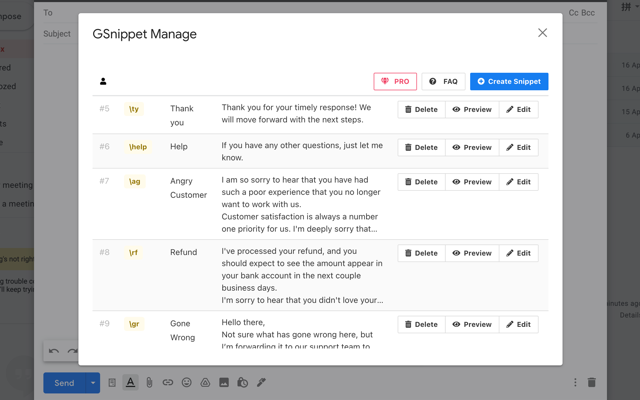The width and height of the screenshot is (640, 400).
Task: Open the PRO upgrade button
Action: pos(395,81)
